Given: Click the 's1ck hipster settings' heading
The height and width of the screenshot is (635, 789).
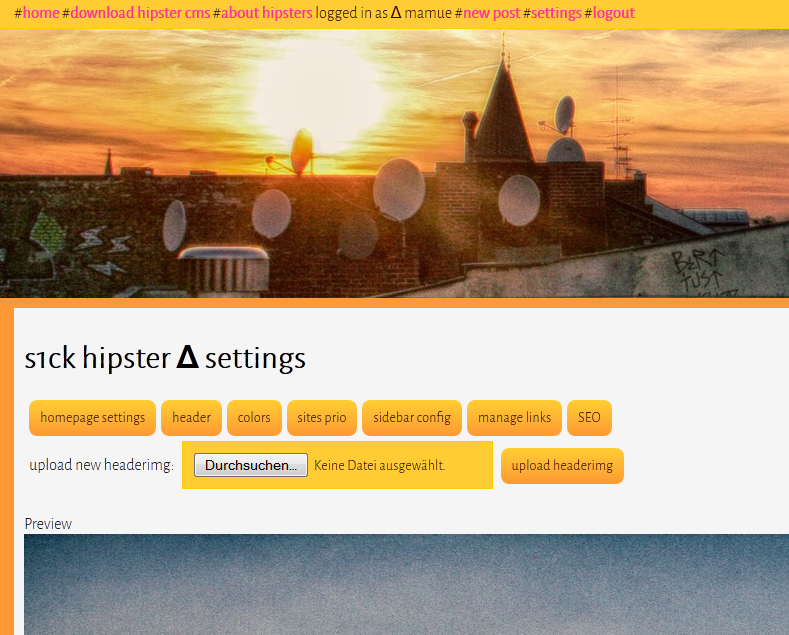Looking at the screenshot, I should coord(165,358).
